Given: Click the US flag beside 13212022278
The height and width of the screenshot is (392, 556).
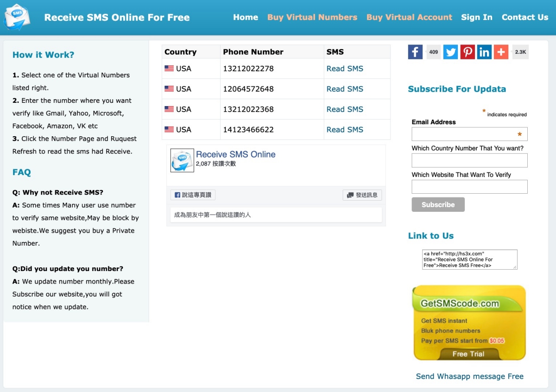Looking at the screenshot, I should click(x=169, y=69).
